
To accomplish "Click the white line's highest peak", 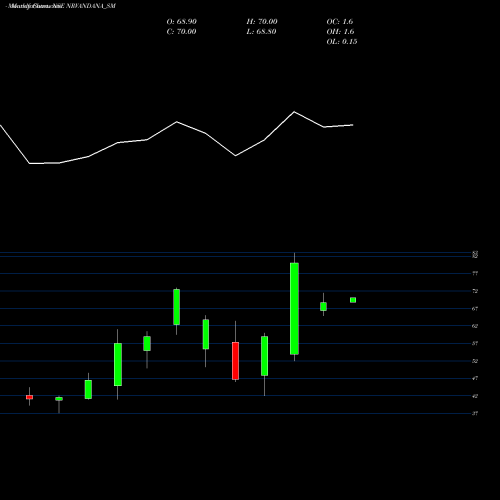I will (294, 112).
